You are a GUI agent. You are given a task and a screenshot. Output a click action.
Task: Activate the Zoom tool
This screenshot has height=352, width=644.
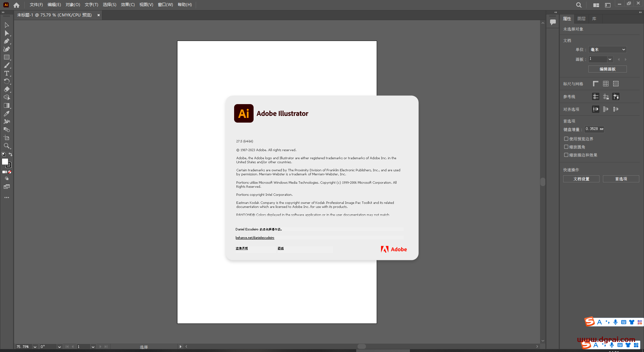(x=7, y=145)
